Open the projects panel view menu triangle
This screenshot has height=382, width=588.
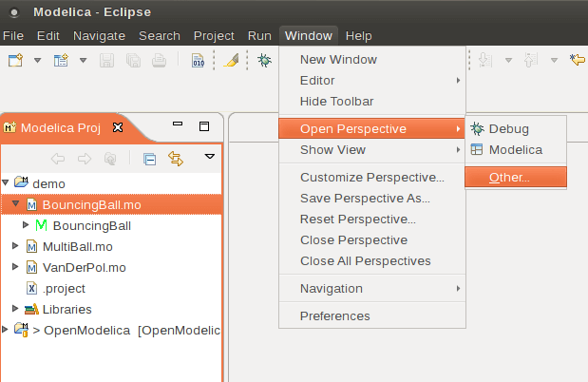210,157
